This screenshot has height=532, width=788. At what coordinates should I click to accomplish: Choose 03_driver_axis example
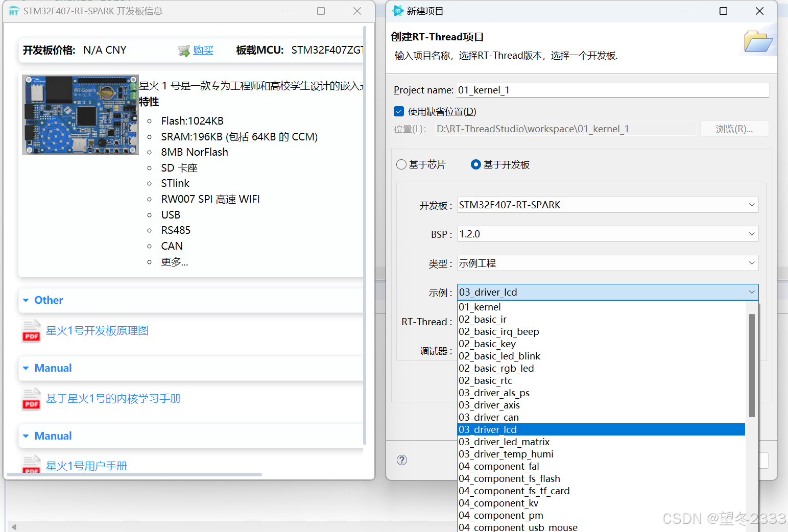(601, 405)
